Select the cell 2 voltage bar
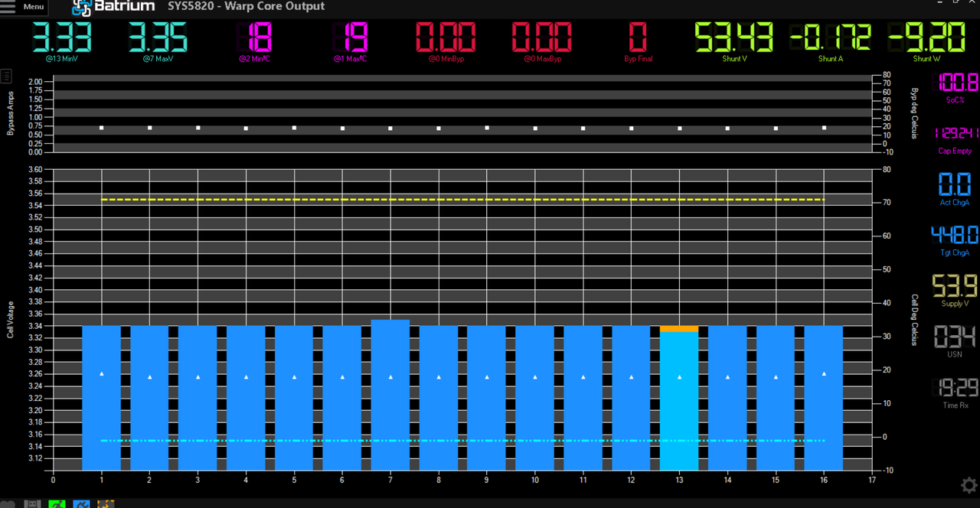 (x=149, y=398)
